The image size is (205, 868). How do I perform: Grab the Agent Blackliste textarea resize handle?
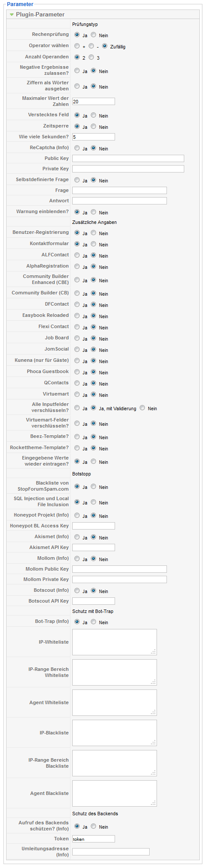click(154, 803)
